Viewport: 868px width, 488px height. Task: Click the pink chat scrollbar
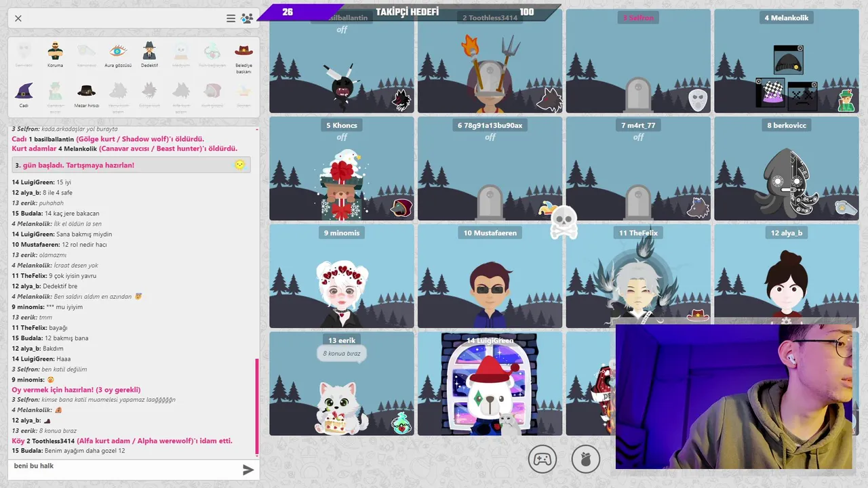click(x=256, y=407)
